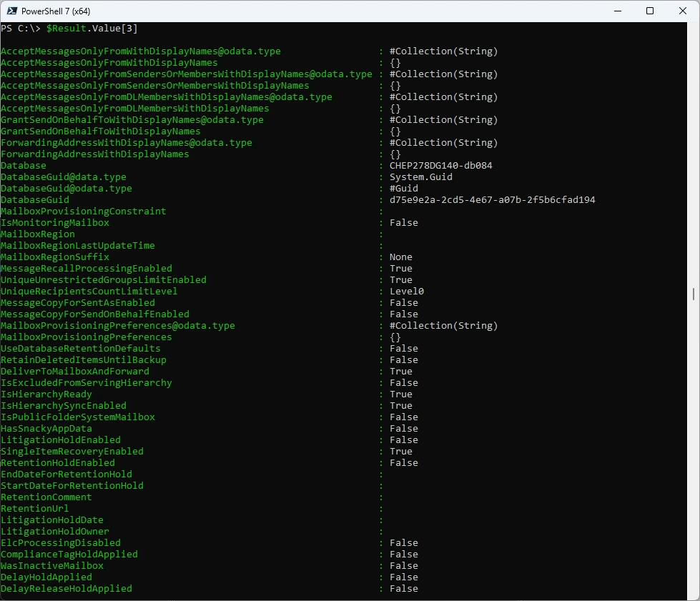Click the PowerShell icon in the title bar
Viewport: 700px width, 601px height.
coord(11,11)
